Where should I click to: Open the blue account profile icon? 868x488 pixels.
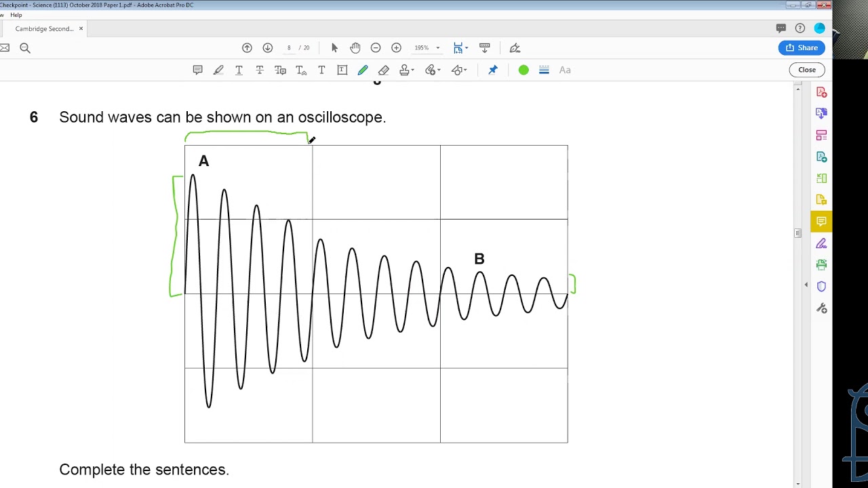(x=820, y=28)
